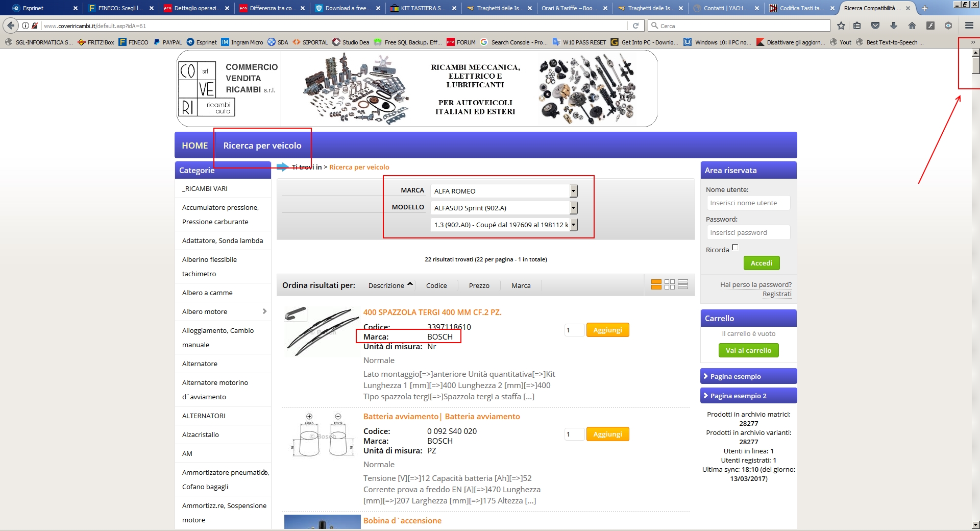This screenshot has width=980, height=531.
Task: Sort results by Prezzo
Action: point(479,285)
